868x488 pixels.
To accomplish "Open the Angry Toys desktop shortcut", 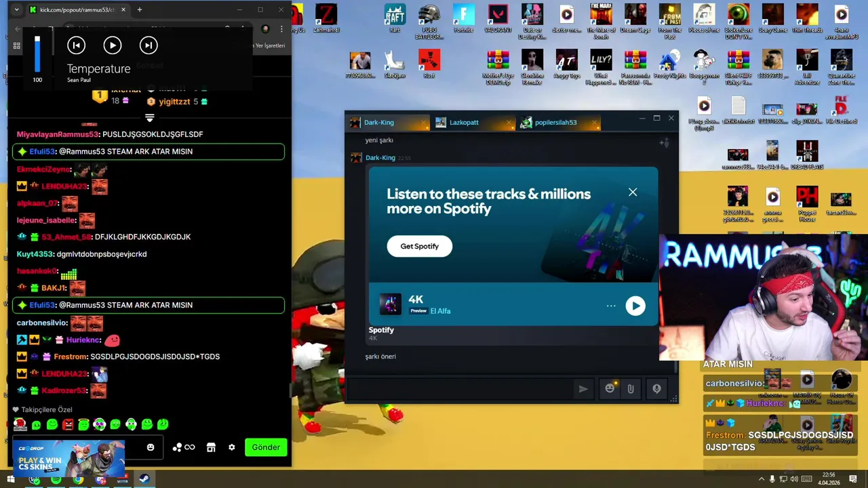I will pos(566,64).
